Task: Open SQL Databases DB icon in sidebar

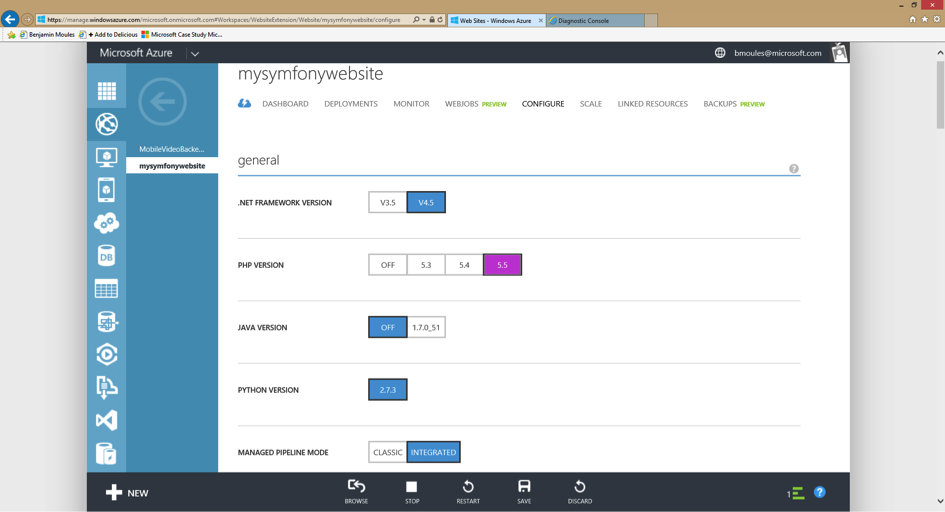Action: [x=107, y=256]
